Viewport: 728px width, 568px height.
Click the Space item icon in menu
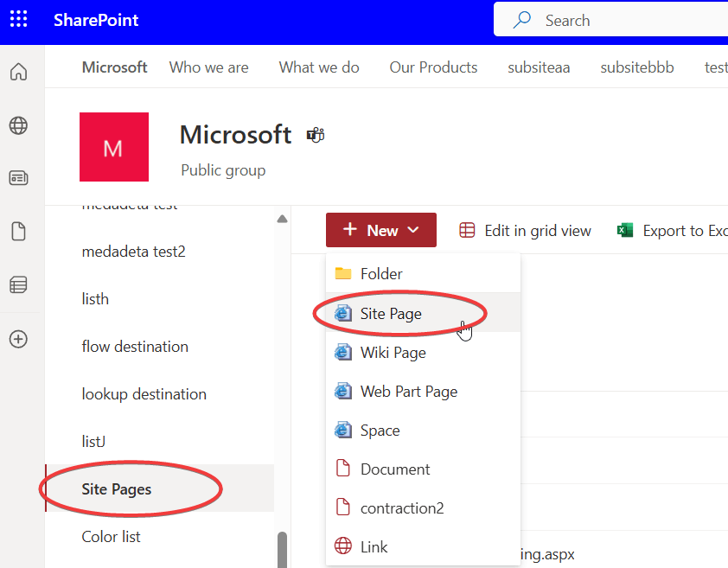343,430
